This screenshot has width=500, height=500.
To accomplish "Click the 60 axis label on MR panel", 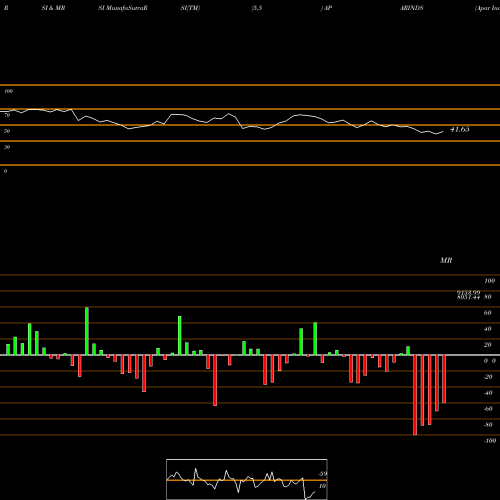I will (488, 313).
